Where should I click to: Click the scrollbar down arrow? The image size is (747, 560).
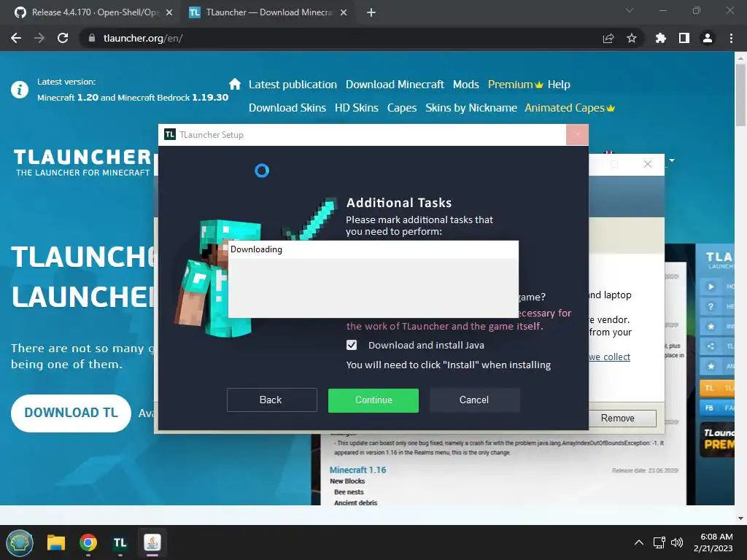click(x=740, y=518)
